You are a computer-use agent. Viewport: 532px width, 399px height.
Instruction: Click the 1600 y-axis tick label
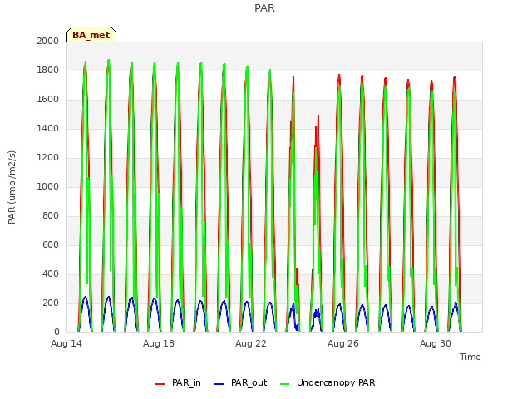pyautogui.click(x=48, y=100)
